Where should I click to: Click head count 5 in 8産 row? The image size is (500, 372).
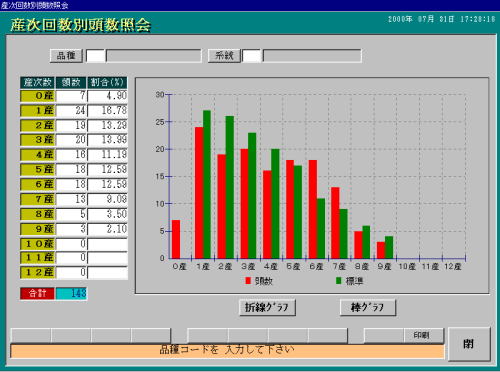pyautogui.click(x=71, y=214)
